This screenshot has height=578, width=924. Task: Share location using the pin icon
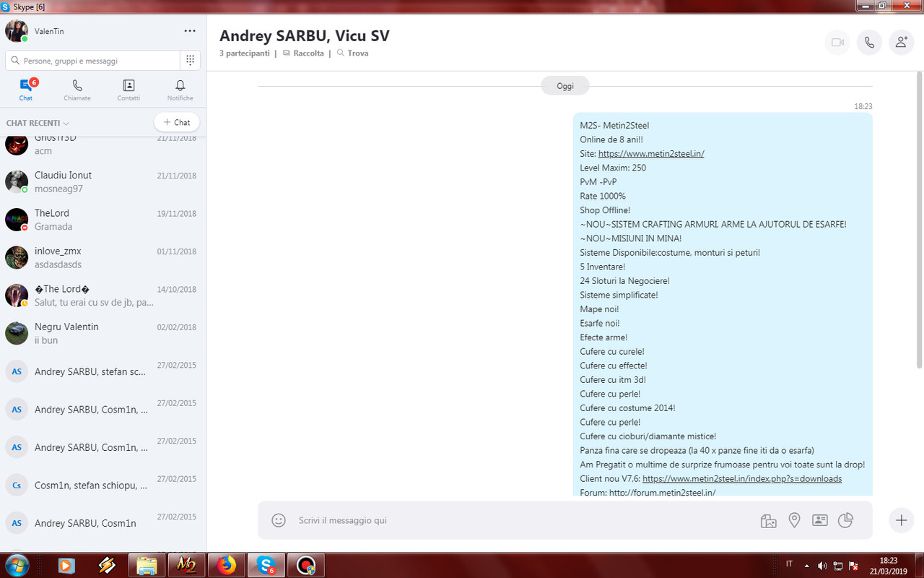[794, 520]
